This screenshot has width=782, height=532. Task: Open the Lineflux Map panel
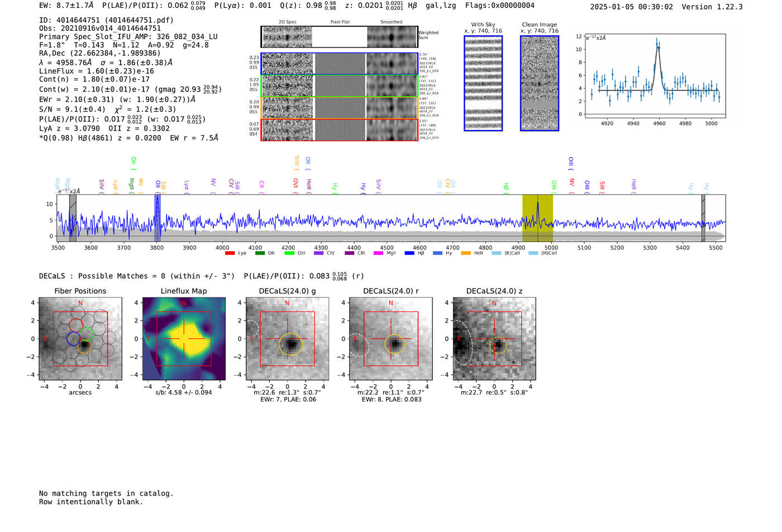pos(184,339)
